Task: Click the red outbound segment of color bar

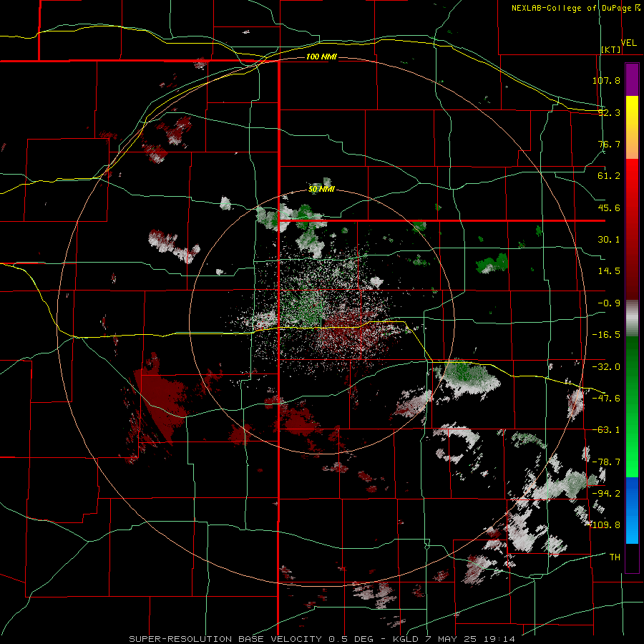Action: point(632,229)
